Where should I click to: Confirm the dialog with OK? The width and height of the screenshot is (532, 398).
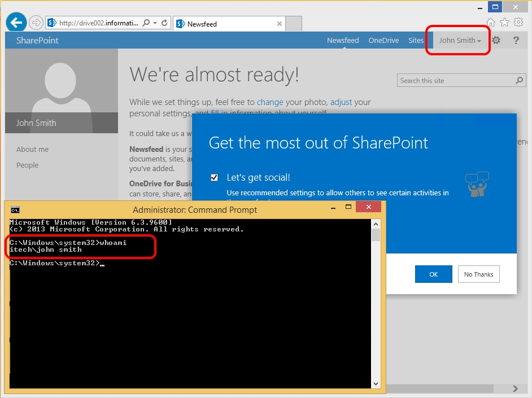[x=433, y=274]
